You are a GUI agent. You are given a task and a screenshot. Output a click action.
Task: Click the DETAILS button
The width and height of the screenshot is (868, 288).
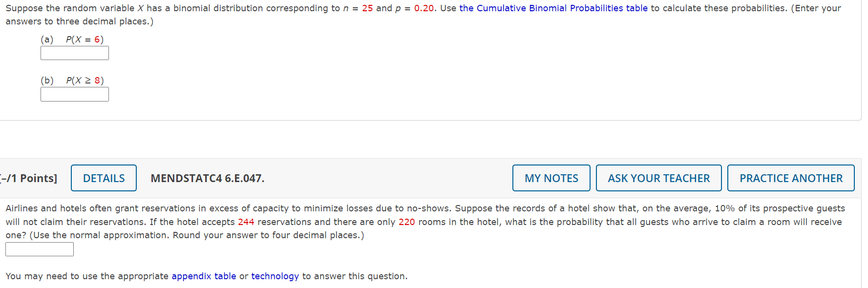tap(103, 178)
